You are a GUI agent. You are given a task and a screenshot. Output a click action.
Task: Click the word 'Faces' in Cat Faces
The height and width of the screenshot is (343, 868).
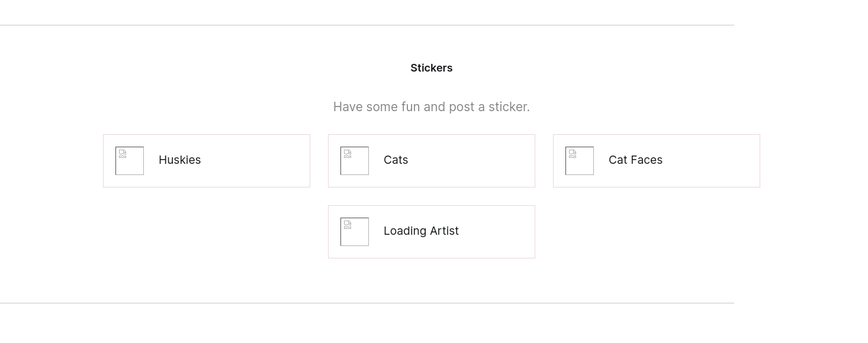coord(647,160)
